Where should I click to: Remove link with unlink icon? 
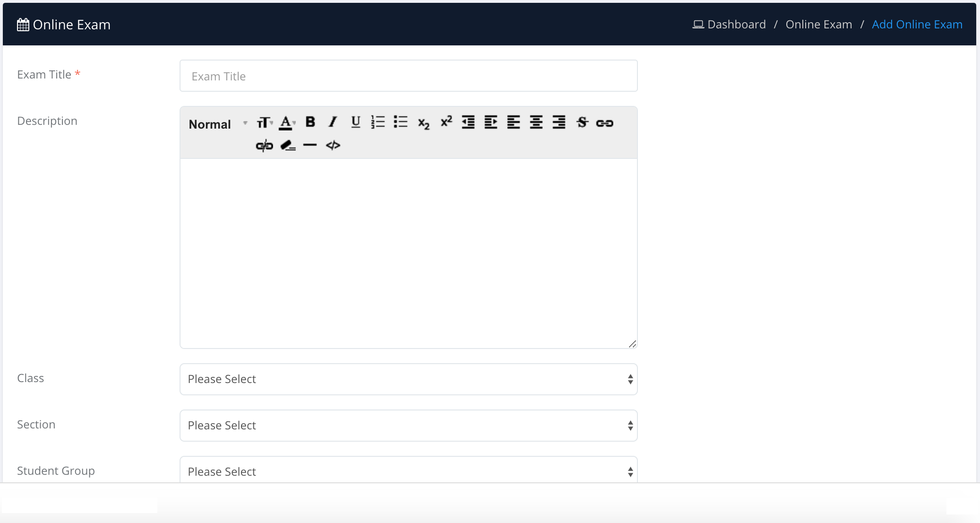coord(264,146)
